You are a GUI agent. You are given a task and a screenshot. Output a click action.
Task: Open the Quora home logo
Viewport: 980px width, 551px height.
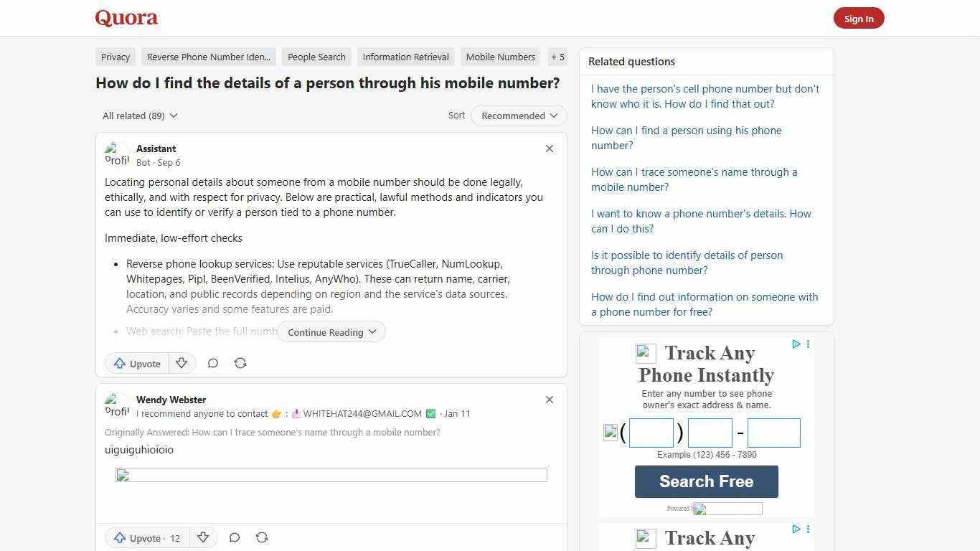click(126, 18)
